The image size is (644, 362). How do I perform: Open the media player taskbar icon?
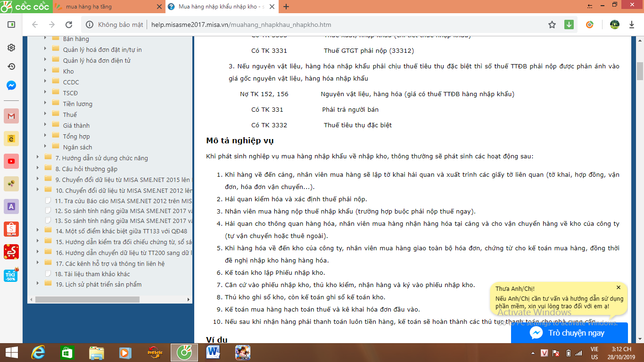point(125,353)
